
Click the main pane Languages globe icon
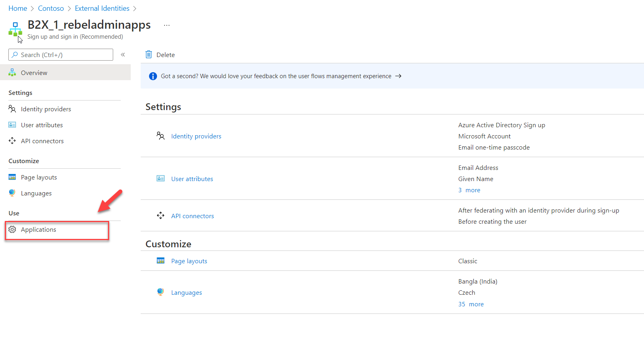(161, 292)
